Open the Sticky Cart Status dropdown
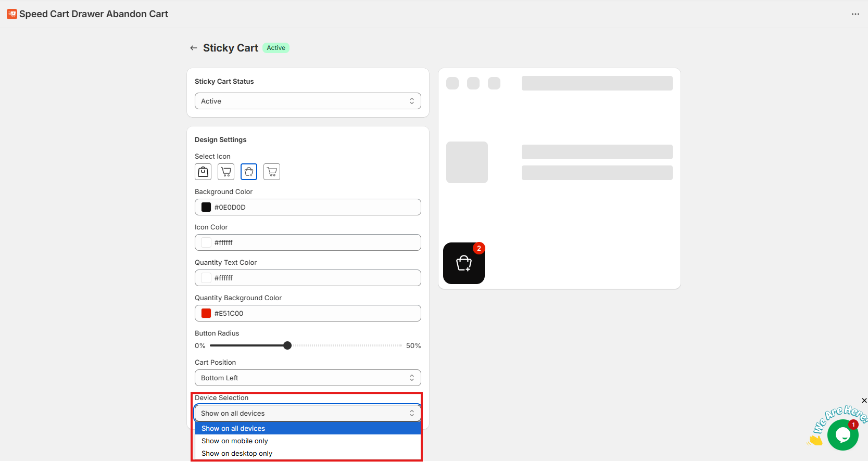Image resolution: width=868 pixels, height=462 pixels. pos(308,101)
